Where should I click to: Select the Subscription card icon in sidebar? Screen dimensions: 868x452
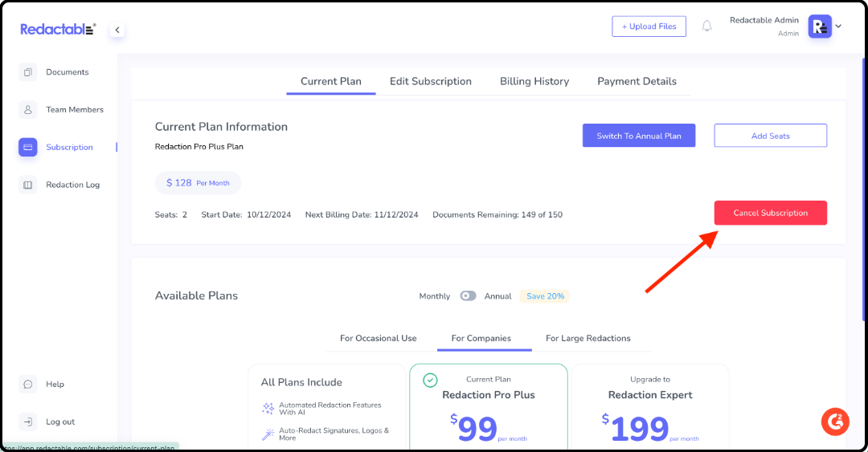[x=27, y=147]
